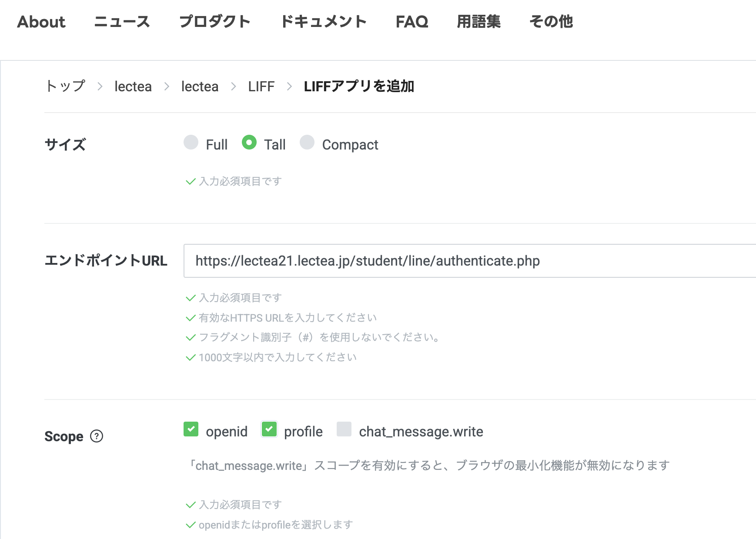Select the Tall size radio button
This screenshot has height=539, width=756.
(x=249, y=143)
